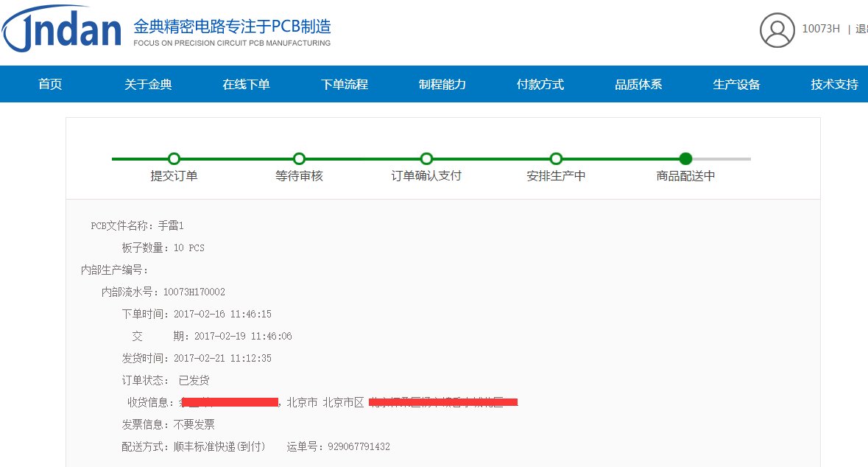This screenshot has width=868, height=467.
Task: Click 技术支持 technical support menu
Action: click(834, 85)
